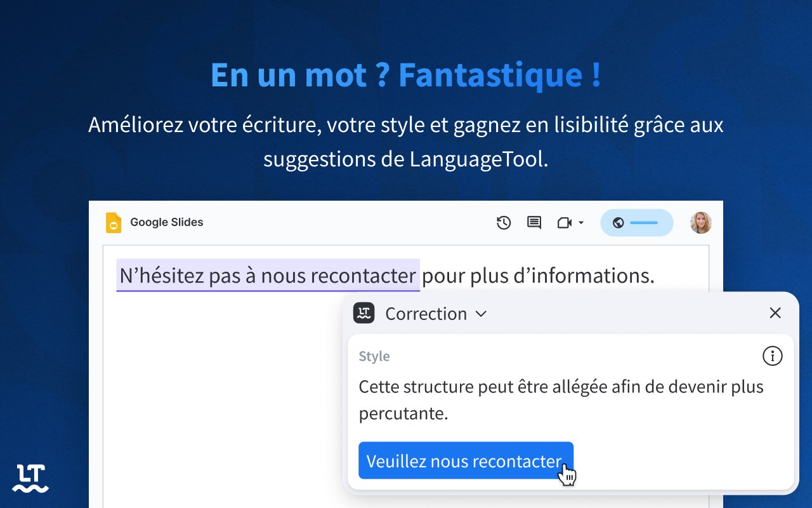Click the LanguageTool logo in Correction panel
812x508 pixels.
364,313
